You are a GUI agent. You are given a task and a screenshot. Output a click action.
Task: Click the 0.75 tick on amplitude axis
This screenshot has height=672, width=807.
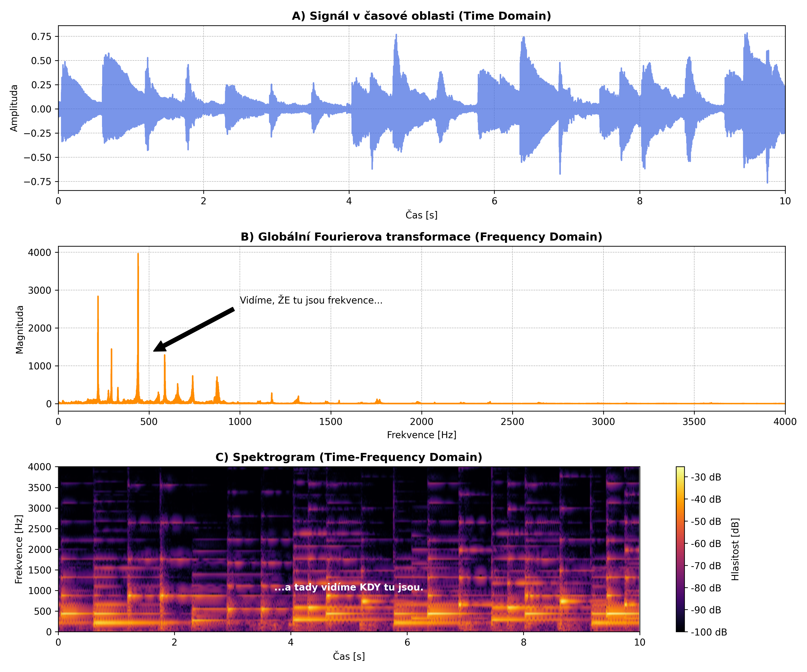click(x=41, y=37)
